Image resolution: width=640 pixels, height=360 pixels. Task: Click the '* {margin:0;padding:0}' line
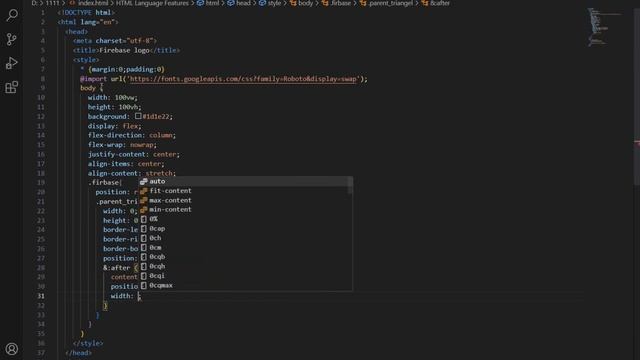click(122, 69)
